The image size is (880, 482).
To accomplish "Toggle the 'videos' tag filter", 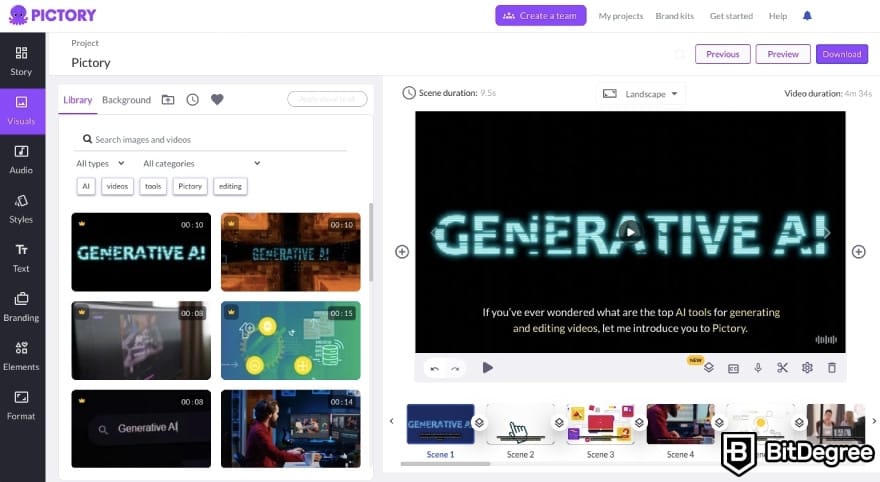I will (x=118, y=186).
